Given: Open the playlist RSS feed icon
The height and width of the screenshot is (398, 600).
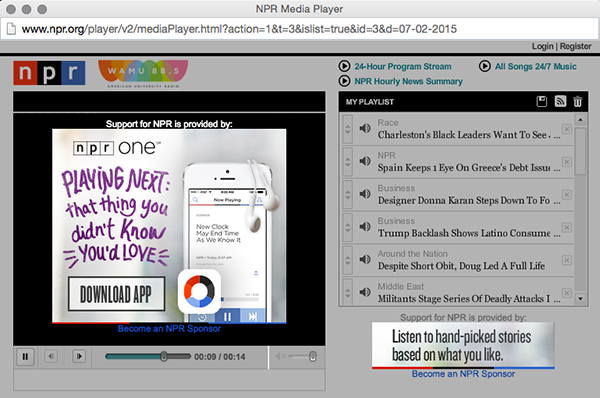Looking at the screenshot, I should (x=560, y=101).
